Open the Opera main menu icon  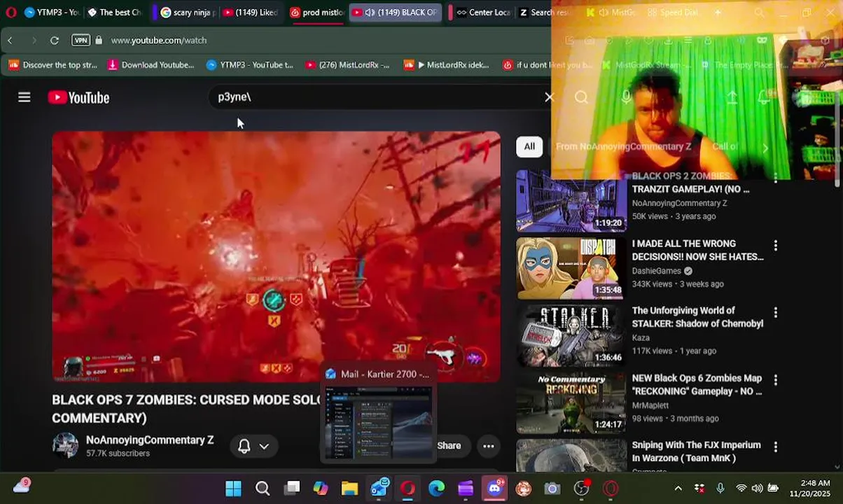tap(11, 13)
